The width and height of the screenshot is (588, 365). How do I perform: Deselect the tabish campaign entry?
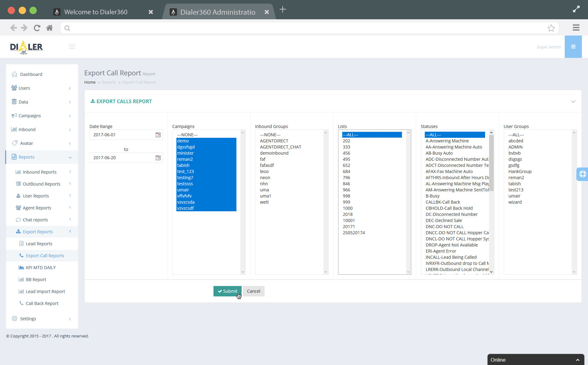[183, 165]
